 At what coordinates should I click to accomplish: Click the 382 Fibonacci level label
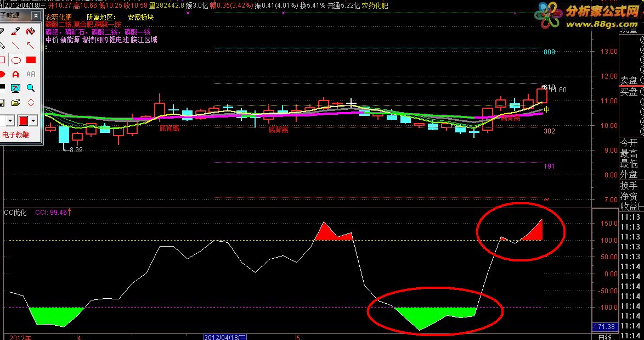tap(549, 131)
